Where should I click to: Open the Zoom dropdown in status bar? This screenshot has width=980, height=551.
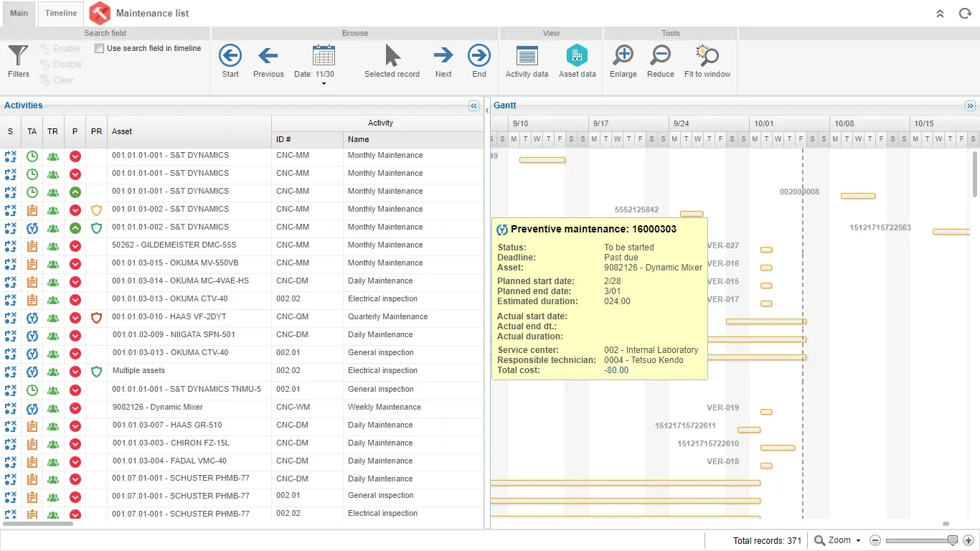pos(839,540)
